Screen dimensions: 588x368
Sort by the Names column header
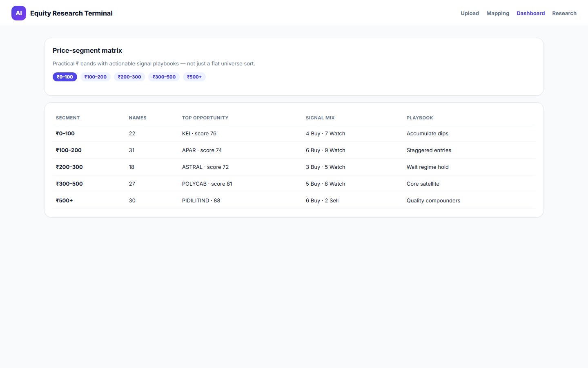pos(138,118)
